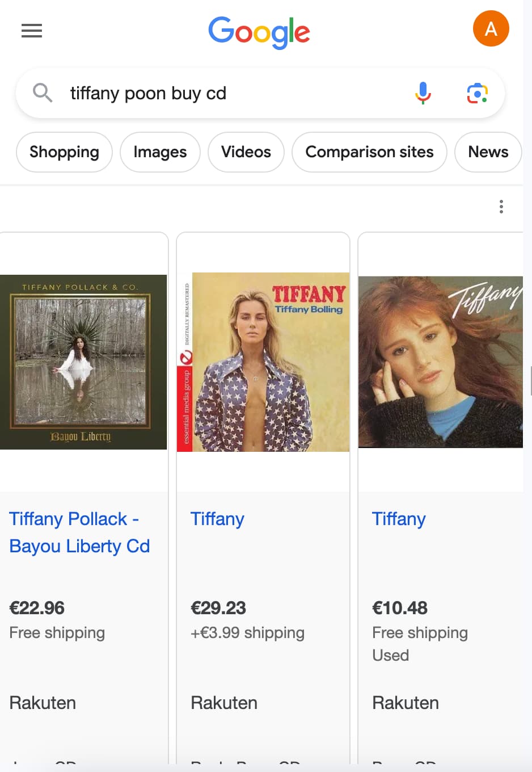Click the magnifier search icon
The image size is (532, 772).
(43, 93)
